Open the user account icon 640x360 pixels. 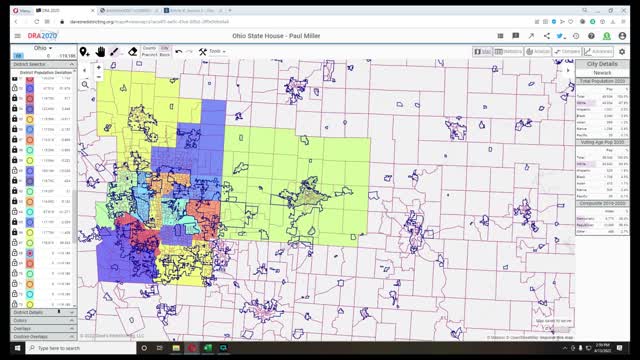(x=622, y=36)
